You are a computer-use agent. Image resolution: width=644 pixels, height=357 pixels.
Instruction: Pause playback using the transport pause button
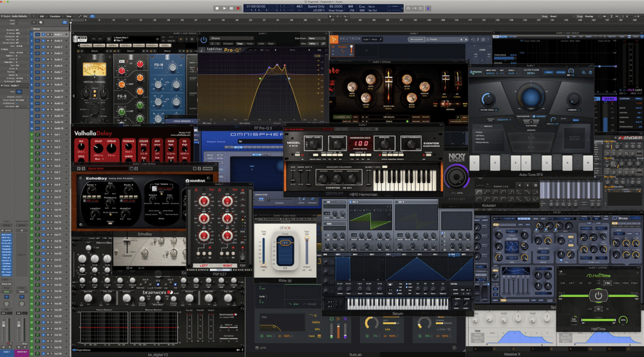tap(231, 8)
